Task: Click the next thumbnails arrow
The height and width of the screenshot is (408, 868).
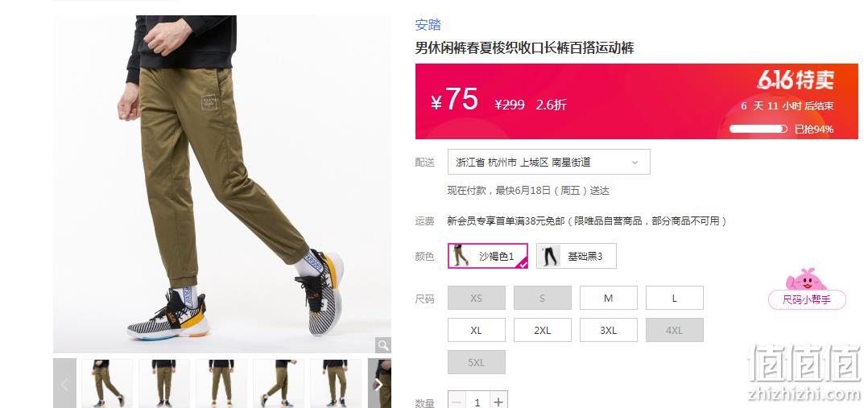Action: pos(379,384)
